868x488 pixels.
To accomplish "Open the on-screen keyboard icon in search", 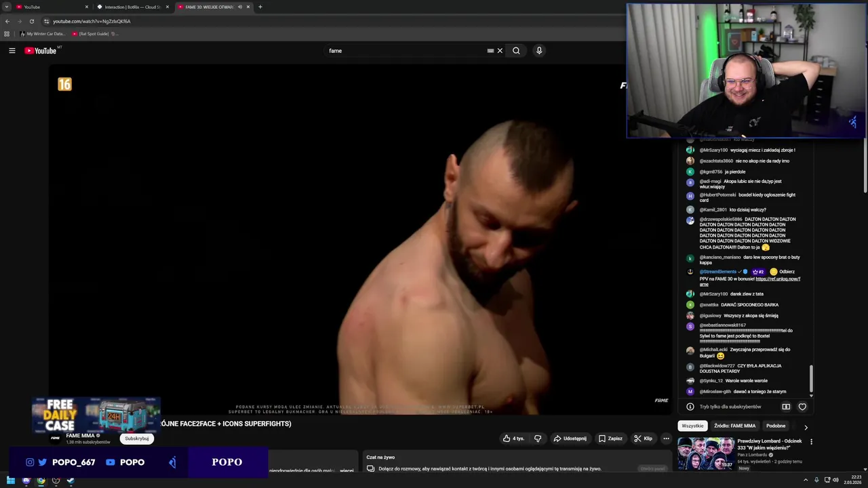I will [x=490, y=51].
